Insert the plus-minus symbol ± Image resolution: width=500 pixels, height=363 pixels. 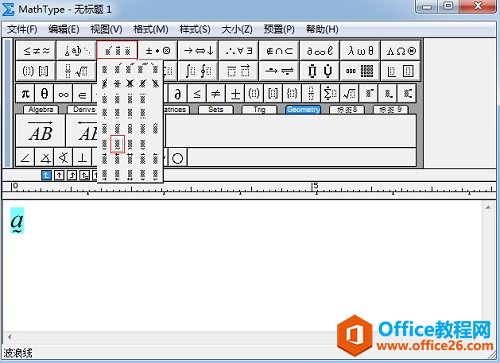click(235, 94)
